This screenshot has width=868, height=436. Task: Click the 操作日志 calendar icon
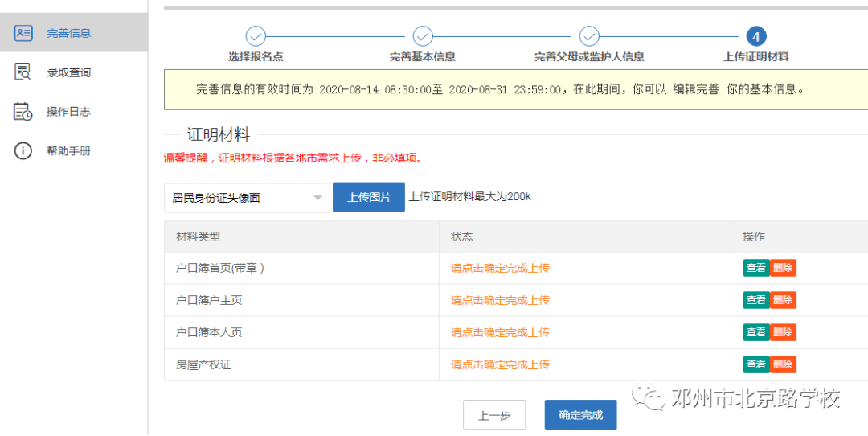[23, 112]
